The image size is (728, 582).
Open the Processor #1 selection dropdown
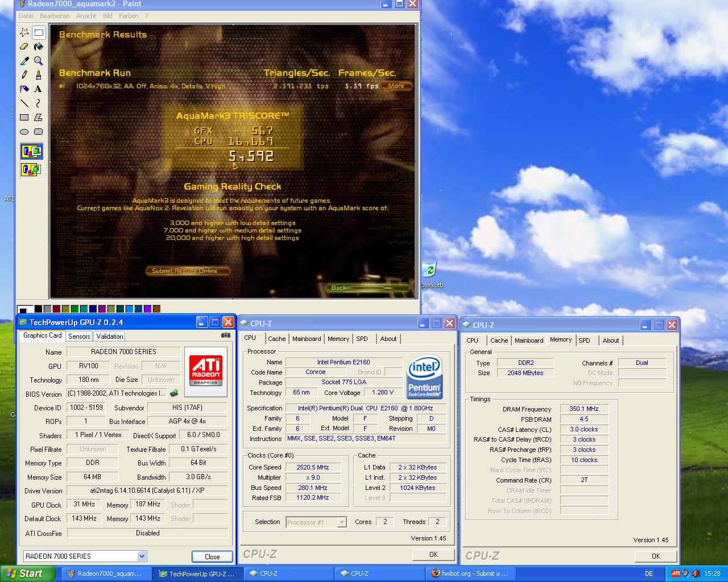(x=342, y=522)
